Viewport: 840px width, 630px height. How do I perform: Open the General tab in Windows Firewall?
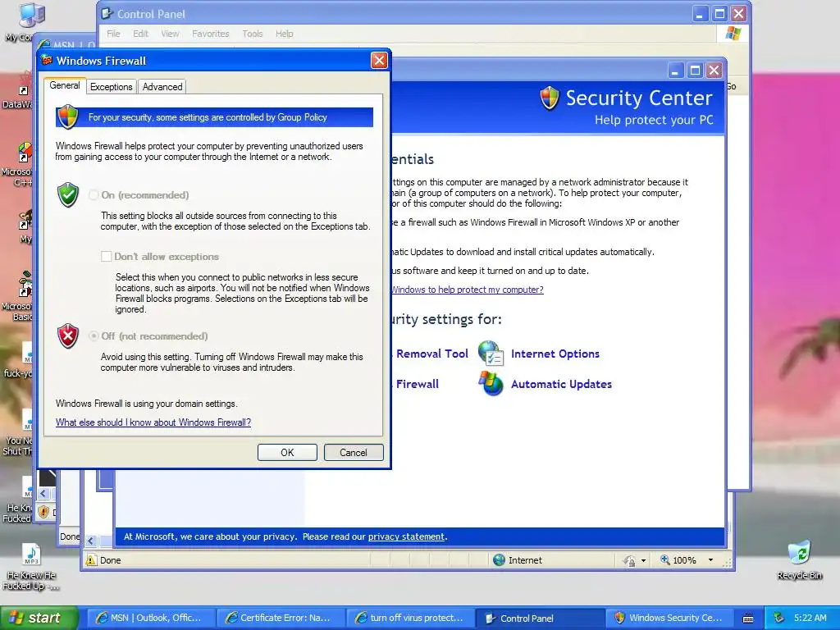tap(65, 85)
